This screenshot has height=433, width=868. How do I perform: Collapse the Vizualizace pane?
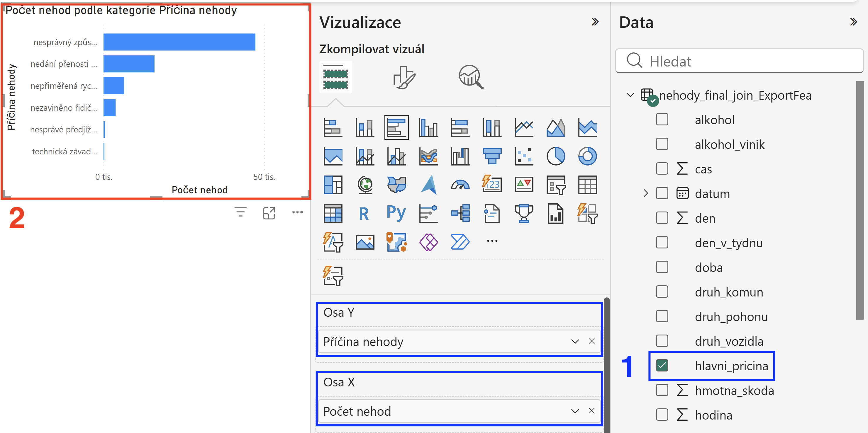[x=595, y=22]
